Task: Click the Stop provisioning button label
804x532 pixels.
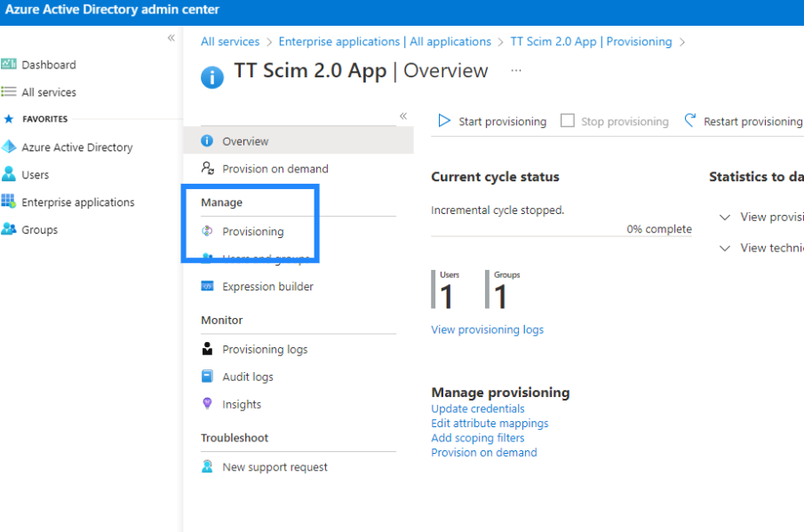Action: click(625, 122)
